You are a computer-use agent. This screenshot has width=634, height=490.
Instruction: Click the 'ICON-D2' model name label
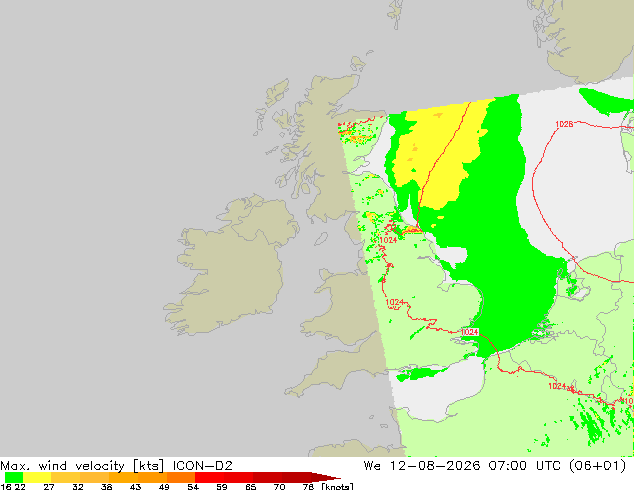tap(202, 466)
